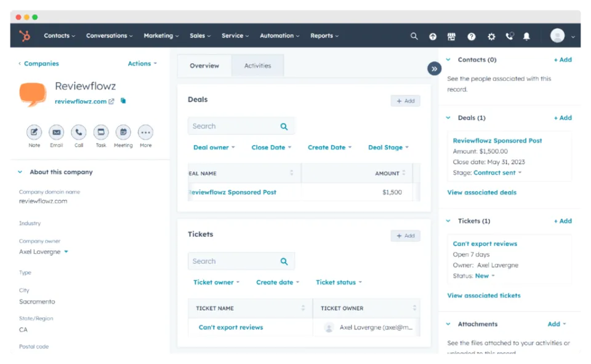Click the upgrade arrow icon in top bar
Screen dimensions: 591x364
[x=433, y=36]
